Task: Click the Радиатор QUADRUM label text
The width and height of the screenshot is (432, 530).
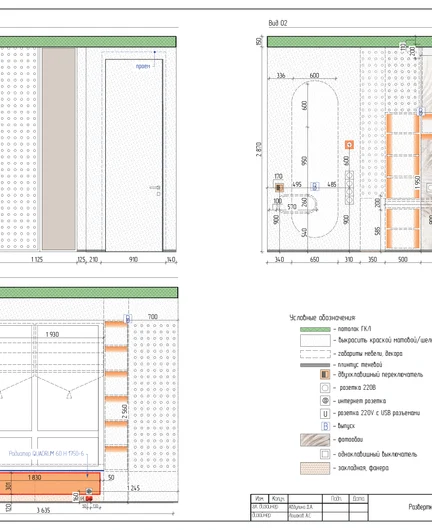Action: (46, 453)
